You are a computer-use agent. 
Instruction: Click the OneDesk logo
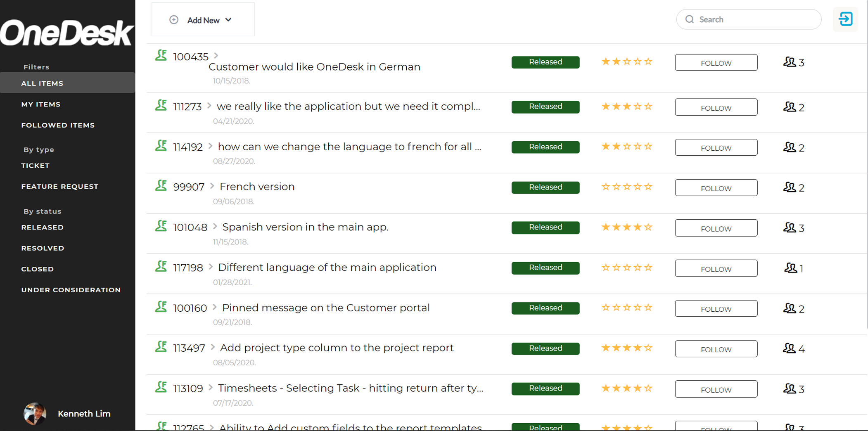[66, 33]
